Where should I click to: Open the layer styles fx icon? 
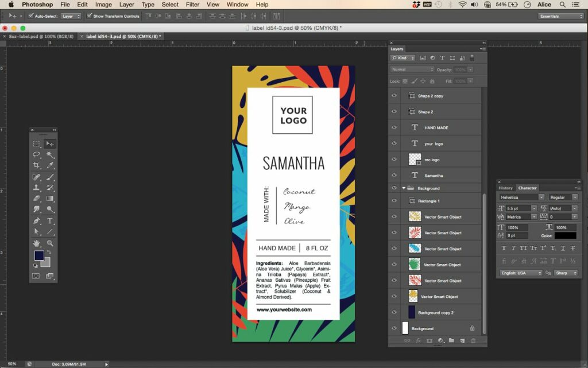tap(419, 340)
